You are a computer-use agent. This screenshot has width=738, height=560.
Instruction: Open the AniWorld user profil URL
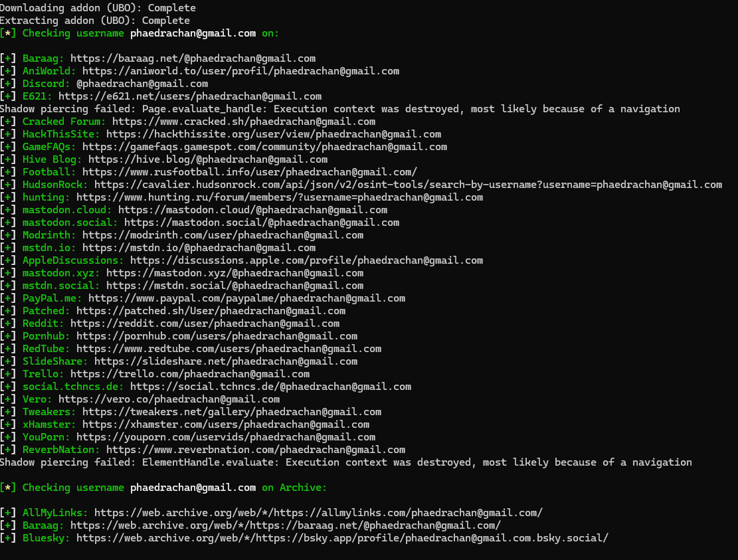(x=240, y=71)
